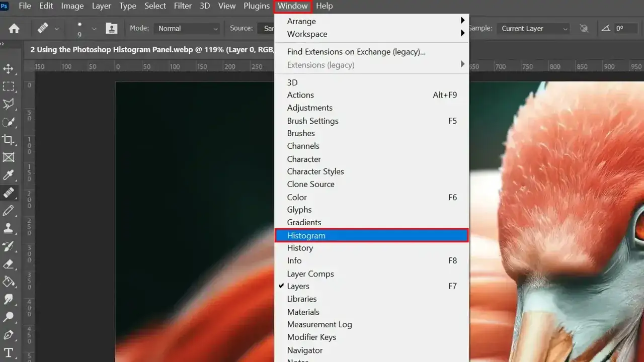644x362 pixels.
Task: Open the 3D menu in menu bar
Action: tap(205, 6)
